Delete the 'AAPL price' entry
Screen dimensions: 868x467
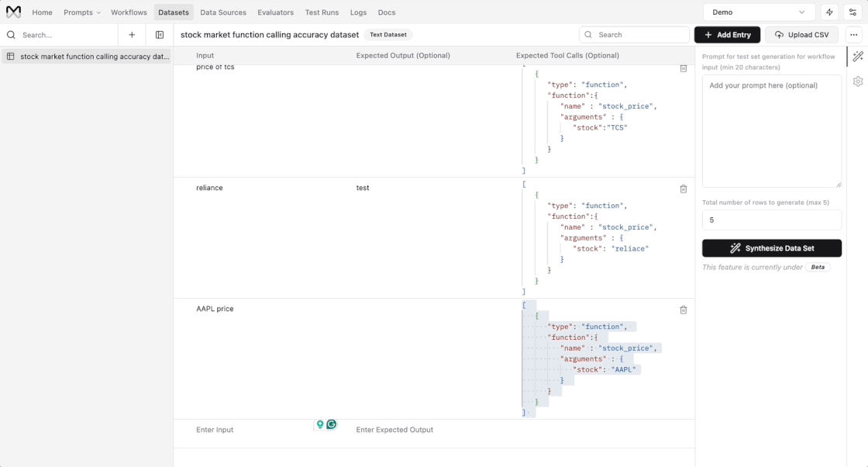(683, 310)
